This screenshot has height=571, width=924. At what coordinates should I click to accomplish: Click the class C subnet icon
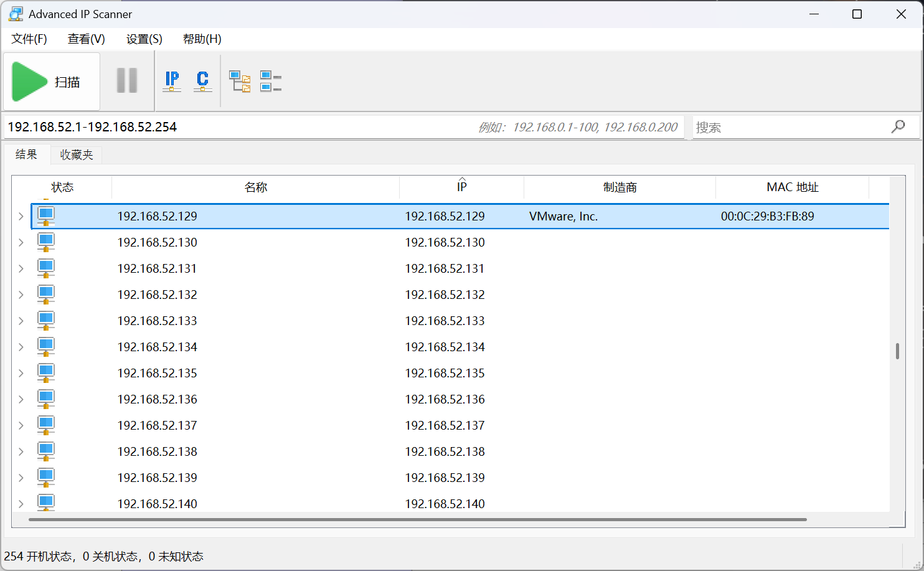[202, 81]
